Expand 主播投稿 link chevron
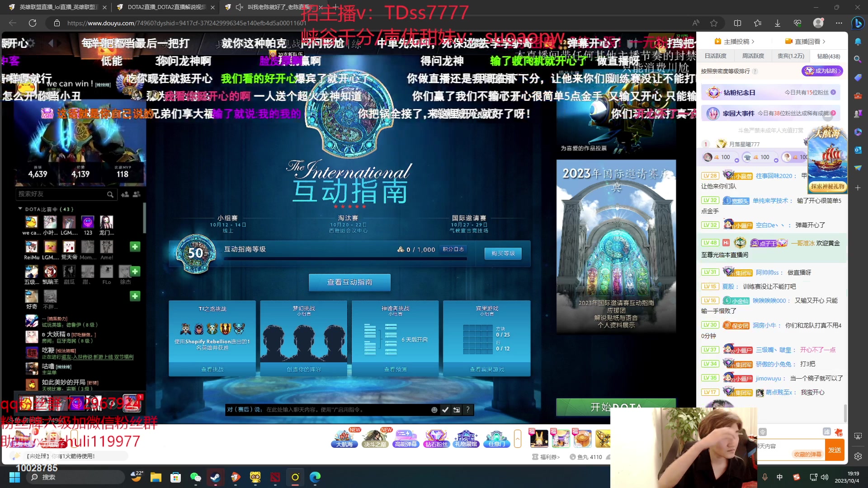 pyautogui.click(x=753, y=42)
